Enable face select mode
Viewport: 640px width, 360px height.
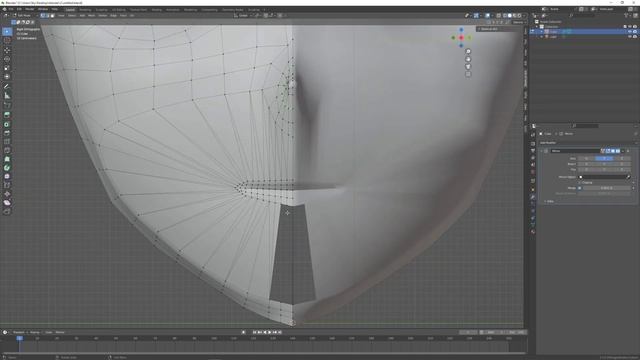(52, 16)
